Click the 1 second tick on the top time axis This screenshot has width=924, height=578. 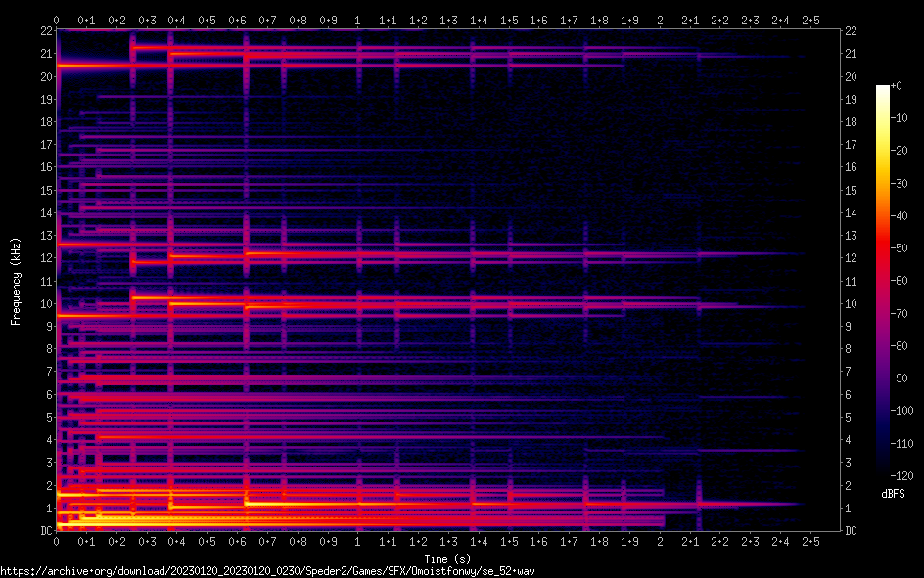[358, 20]
